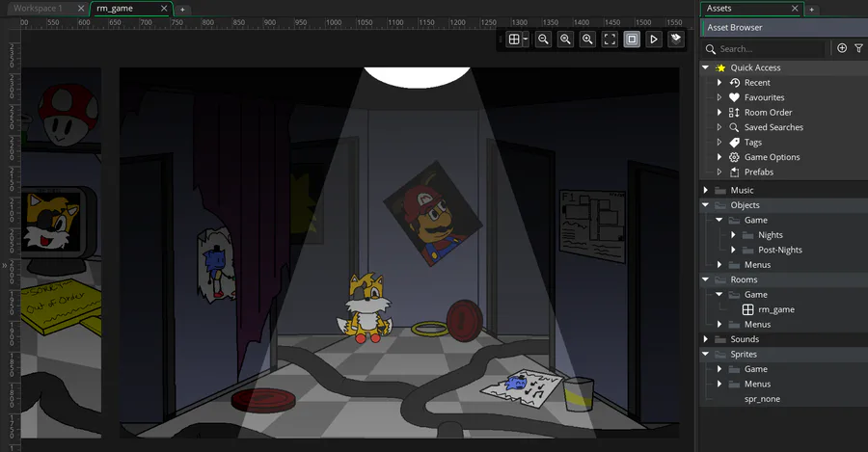The image size is (868, 452).
Task: Click the Saved Searches icon
Action: 734,127
